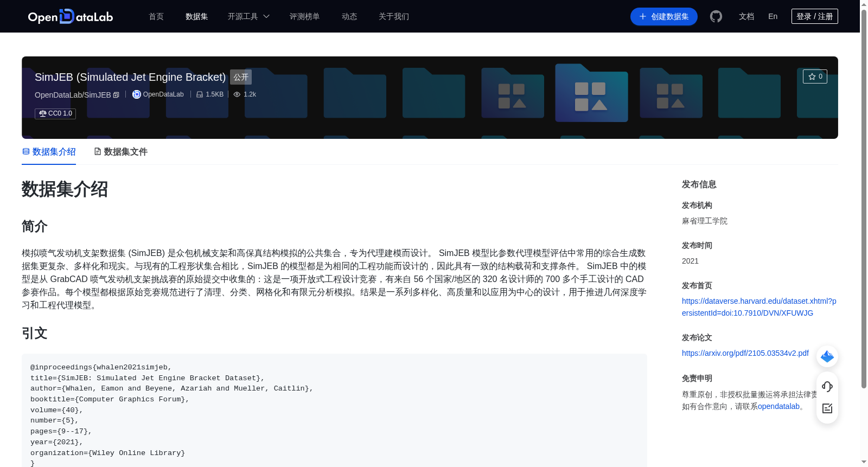
Task: Open the customer support headset icon
Action: click(x=827, y=386)
